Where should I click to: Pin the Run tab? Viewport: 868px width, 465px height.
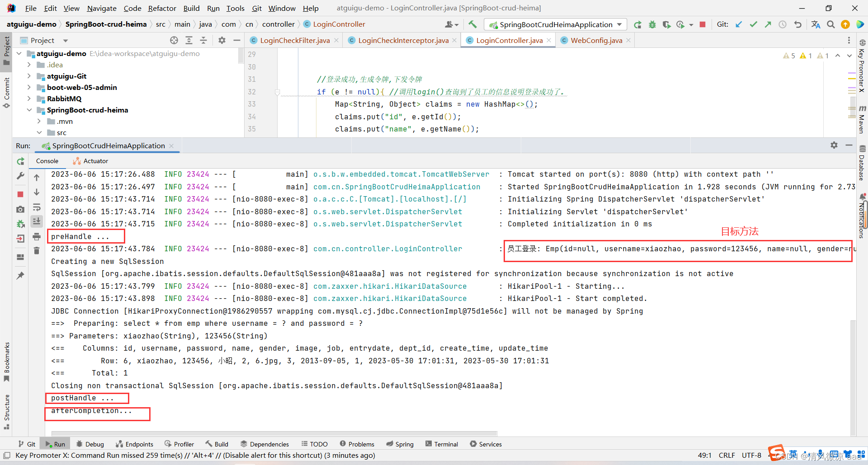pos(20,275)
